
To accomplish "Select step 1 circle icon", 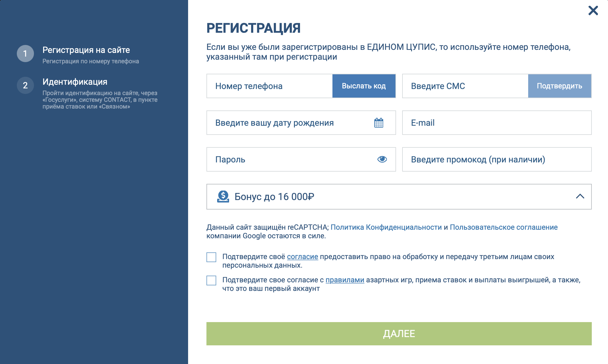I will click(x=25, y=54).
